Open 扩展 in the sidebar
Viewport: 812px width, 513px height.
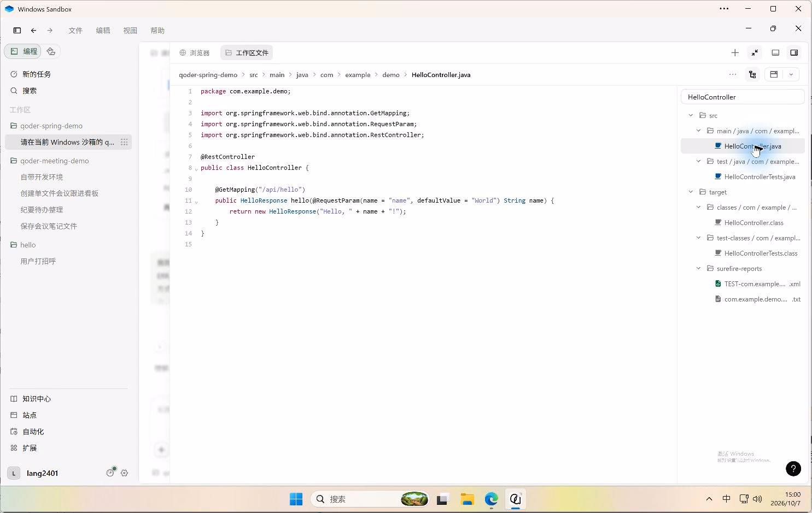tap(68, 448)
